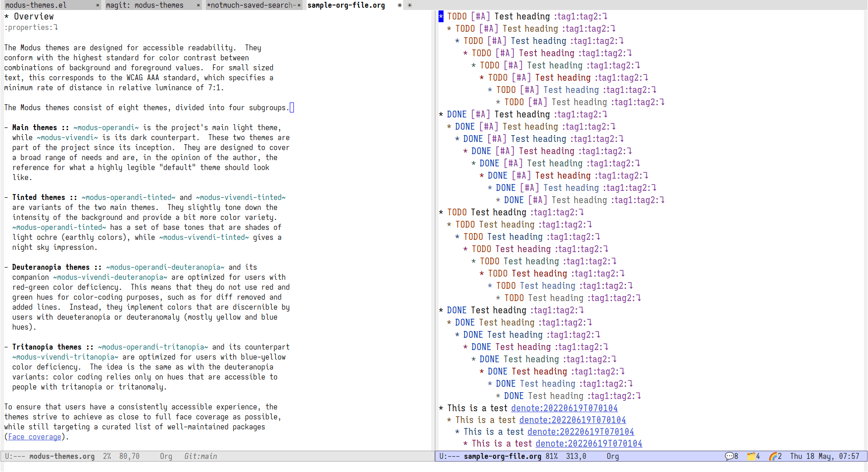868x472 pixels.
Task: Click the TODO keyword on top-level TODO [#A] heading
Action: [x=457, y=16]
